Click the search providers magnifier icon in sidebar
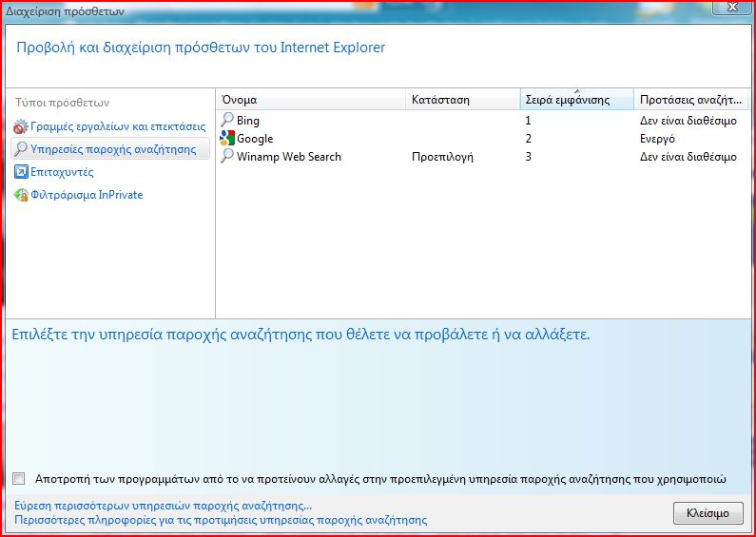This screenshot has width=756, height=537. pyautogui.click(x=20, y=149)
